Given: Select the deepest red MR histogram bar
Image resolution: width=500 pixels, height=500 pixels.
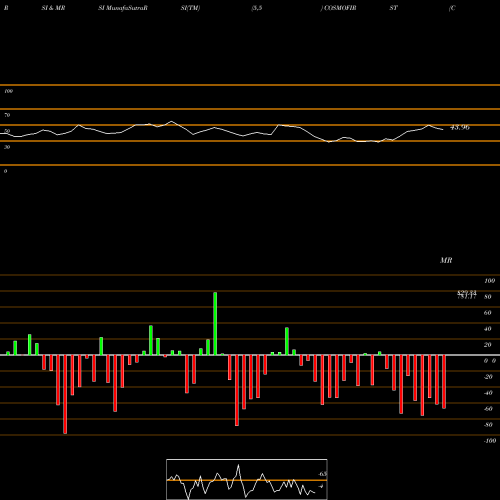Looking at the screenshot, I should [x=65, y=394].
